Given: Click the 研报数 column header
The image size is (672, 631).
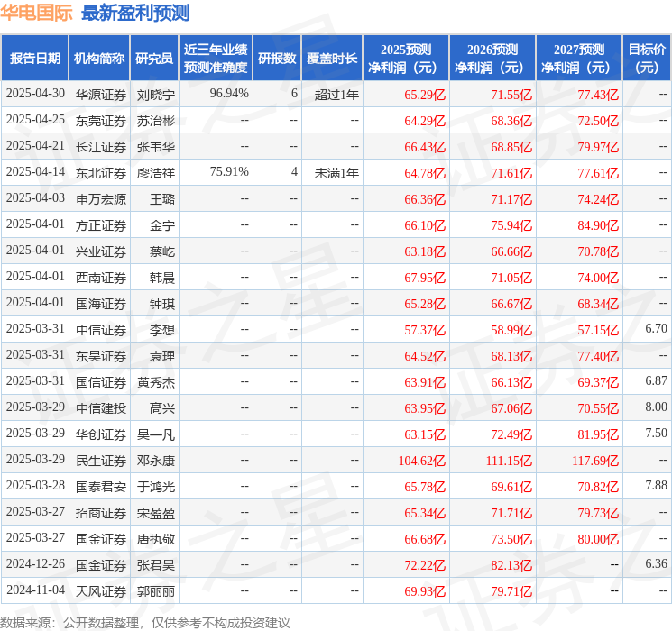Looking at the screenshot, I should [277, 59].
